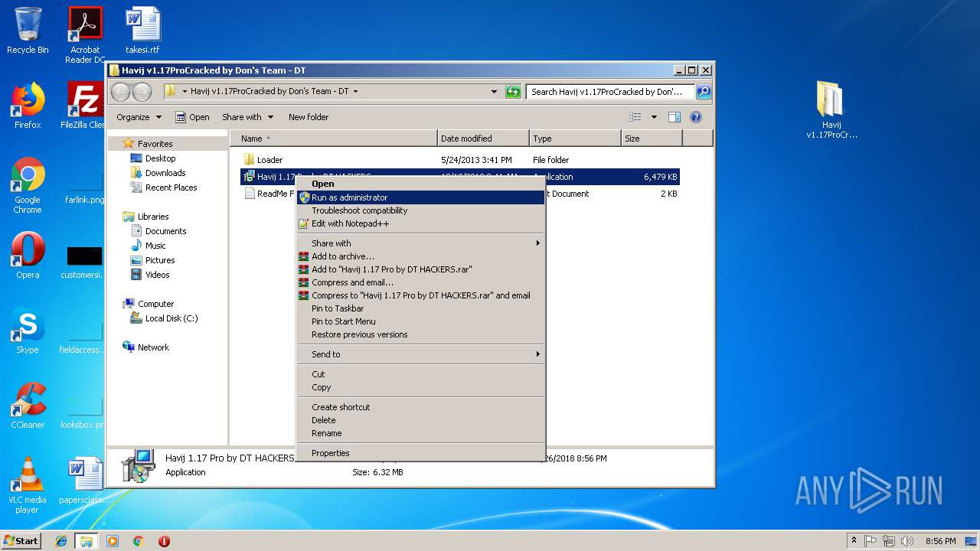Choose Compress and email...
Image resolution: width=980 pixels, height=551 pixels.
click(420, 282)
